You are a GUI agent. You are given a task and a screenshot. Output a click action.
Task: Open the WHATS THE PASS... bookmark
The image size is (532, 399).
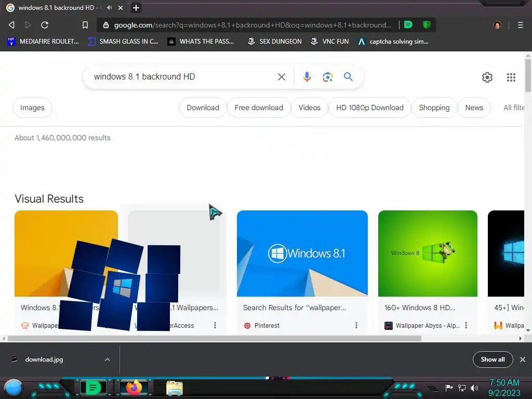coord(201,42)
